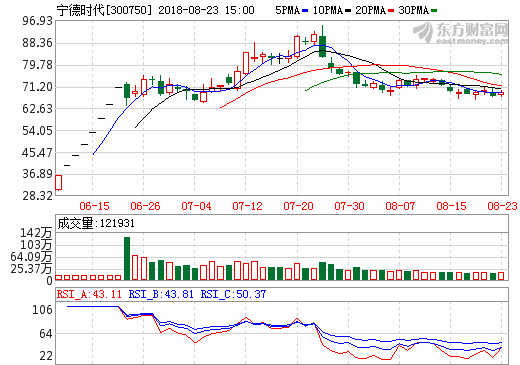Click the RSI_A:43.11 indicator label
The image size is (520, 365).
[89, 294]
